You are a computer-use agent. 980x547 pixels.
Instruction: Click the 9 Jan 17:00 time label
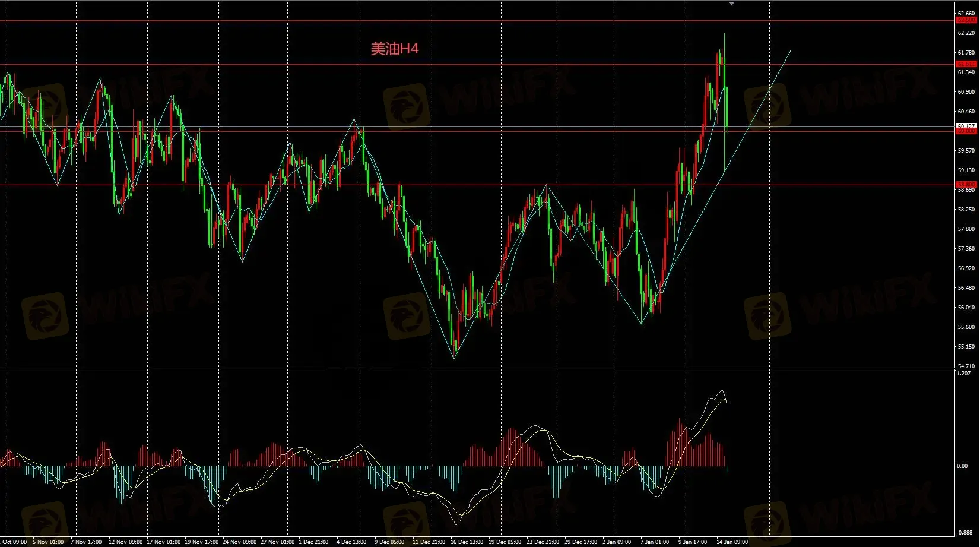pyautogui.click(x=693, y=542)
